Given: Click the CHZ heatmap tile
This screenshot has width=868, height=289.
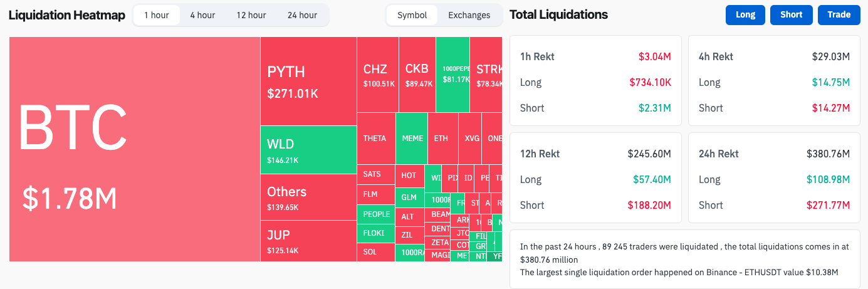Looking at the screenshot, I should [377, 74].
